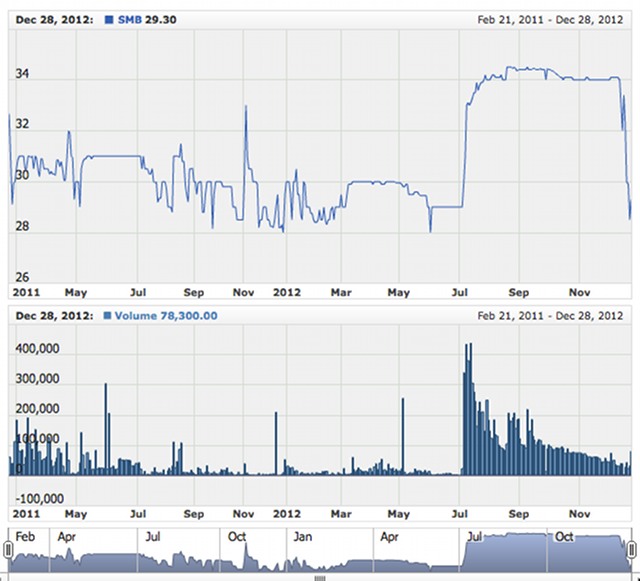Click 'Jan' in the range navigator
The width and height of the screenshot is (640, 581).
302,536
